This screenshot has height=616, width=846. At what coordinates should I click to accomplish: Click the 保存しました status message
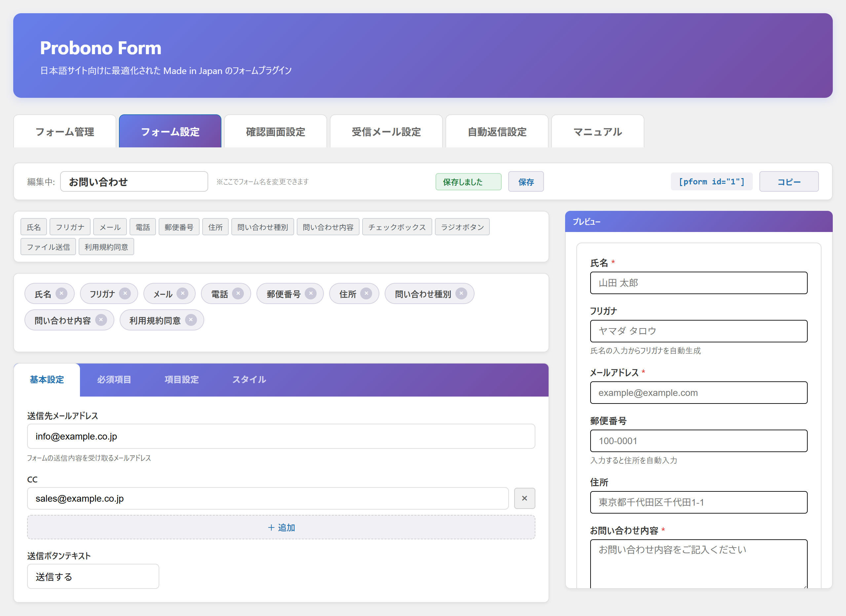coord(468,182)
